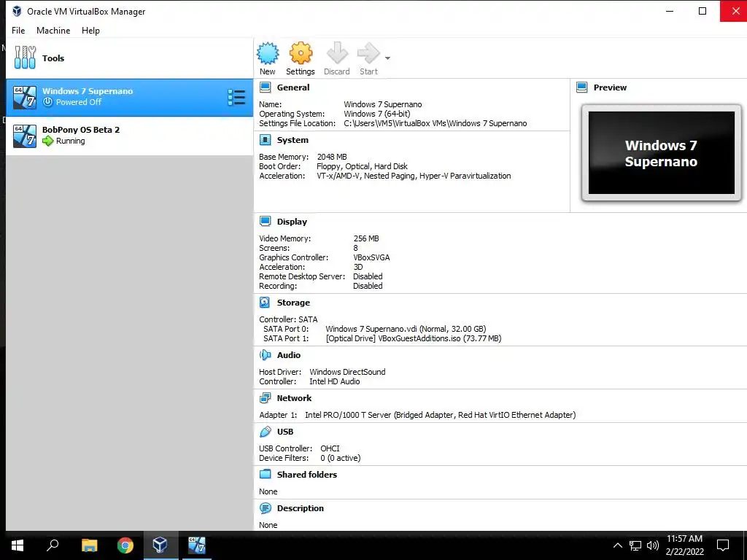Open the Shared folders header
The image size is (747, 560).
click(307, 475)
